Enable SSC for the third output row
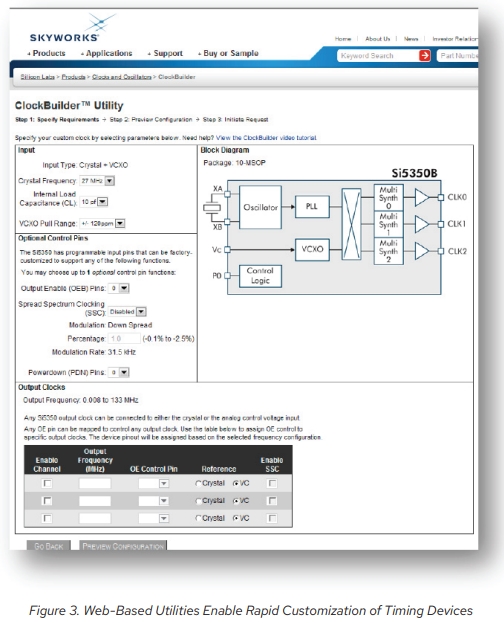 click(x=272, y=519)
